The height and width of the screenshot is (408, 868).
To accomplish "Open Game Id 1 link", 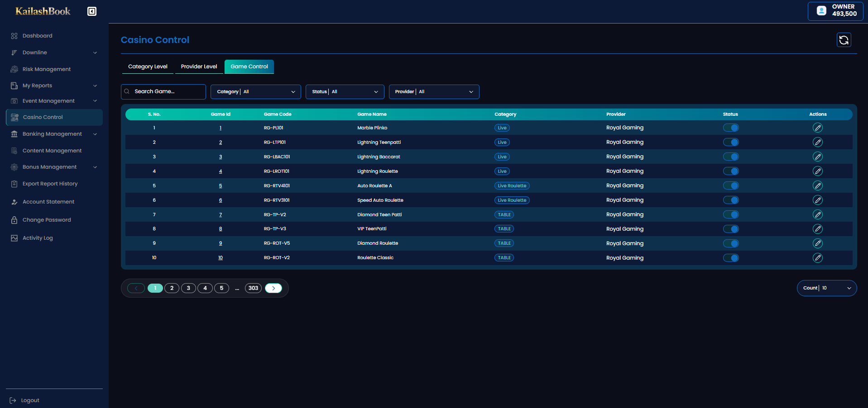I will 221,128.
